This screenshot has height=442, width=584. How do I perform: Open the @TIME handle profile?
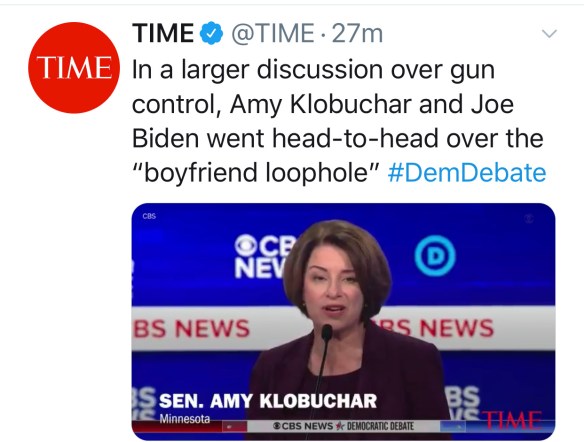(x=273, y=33)
